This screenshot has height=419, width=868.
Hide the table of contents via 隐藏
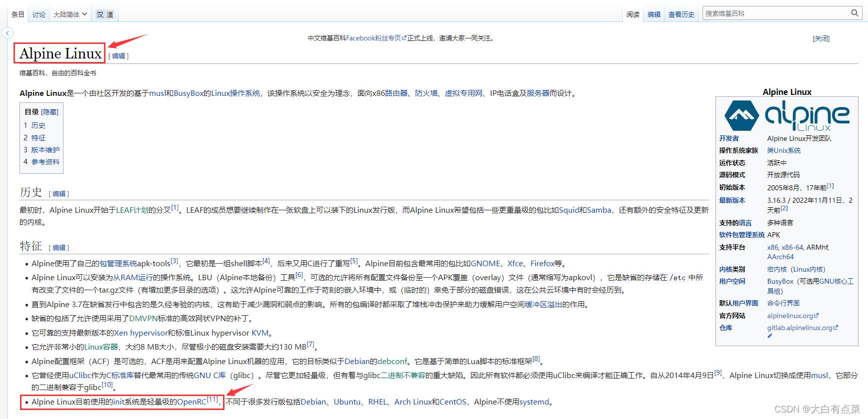point(50,112)
